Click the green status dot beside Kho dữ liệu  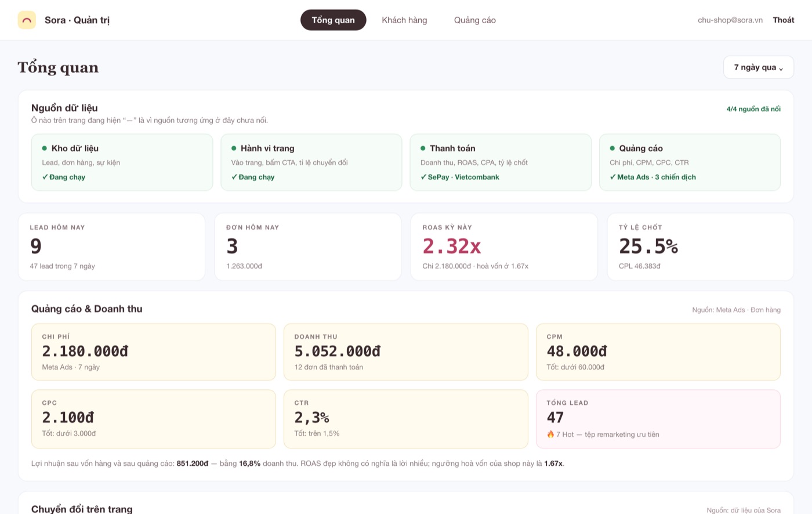click(45, 149)
